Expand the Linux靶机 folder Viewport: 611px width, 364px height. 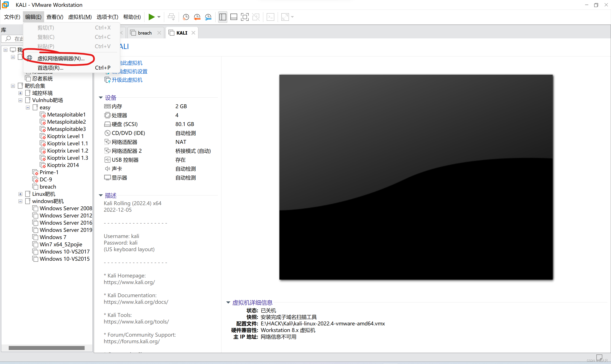[20, 194]
